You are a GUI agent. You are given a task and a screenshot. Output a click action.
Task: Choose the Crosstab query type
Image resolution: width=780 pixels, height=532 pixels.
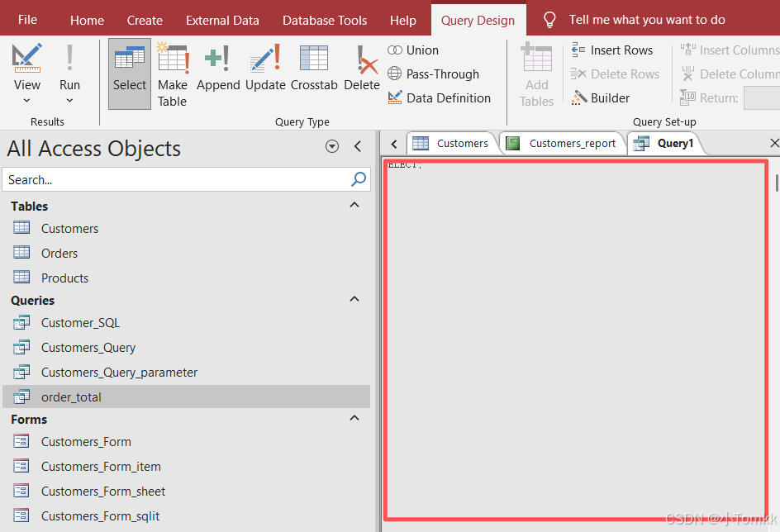tap(314, 68)
